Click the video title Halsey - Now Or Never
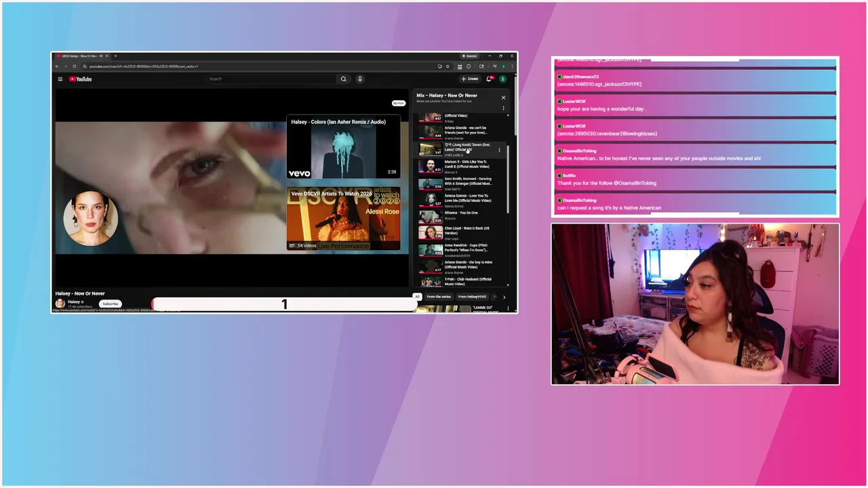This screenshot has width=868, height=488. 80,293
